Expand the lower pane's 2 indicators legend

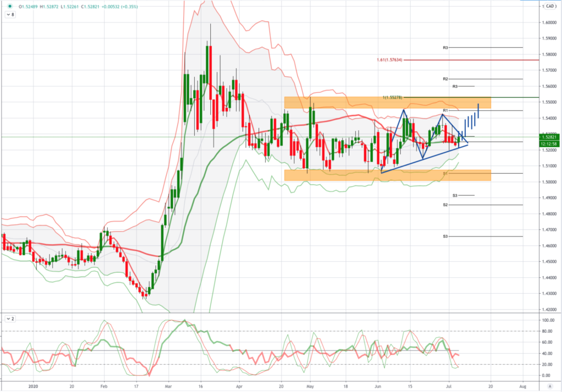[x=10, y=318]
